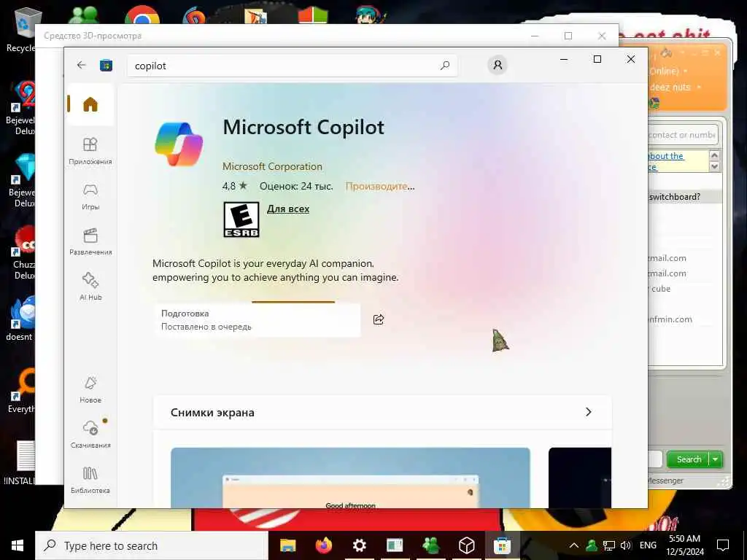747x560 pixels.
Task: Click Search button in Messenger window
Action: 689,459
